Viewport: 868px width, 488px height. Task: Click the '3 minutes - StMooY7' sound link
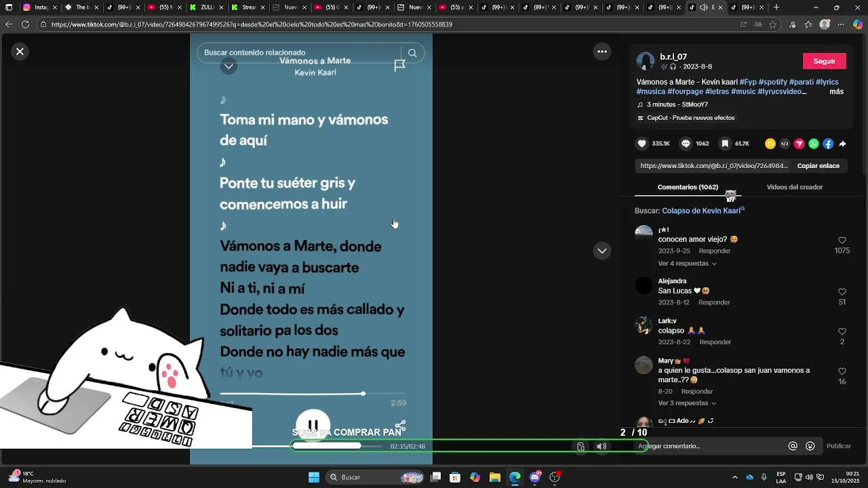pos(672,104)
